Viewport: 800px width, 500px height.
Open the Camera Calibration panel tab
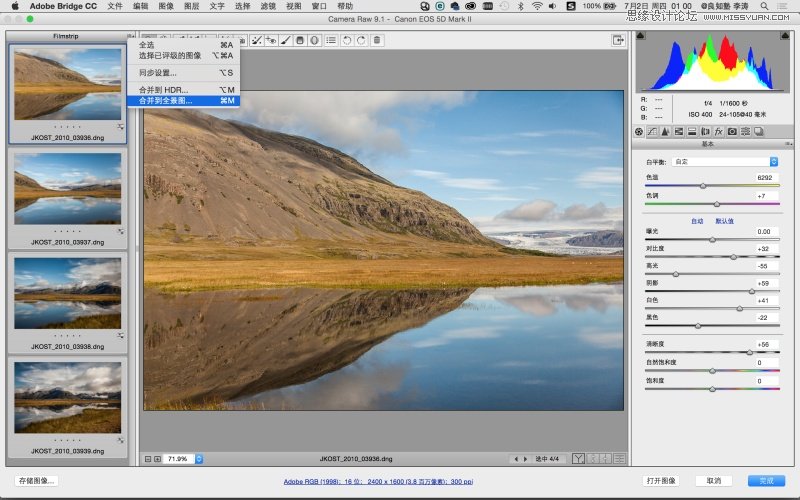tap(732, 131)
